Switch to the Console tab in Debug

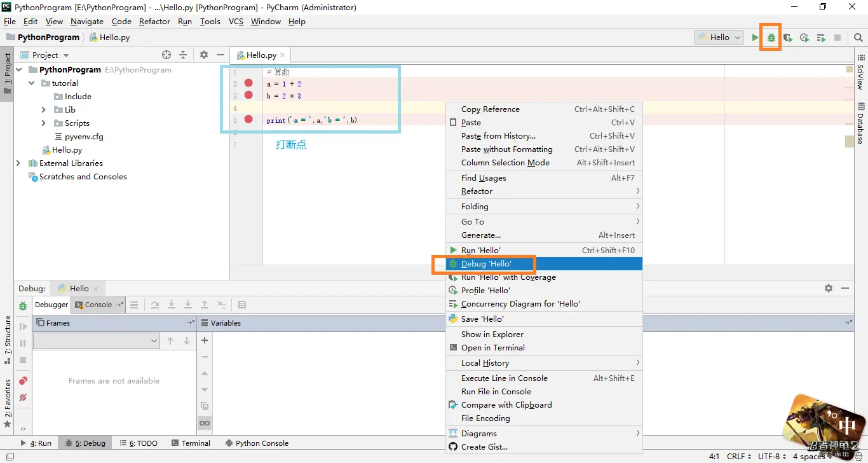(98, 305)
